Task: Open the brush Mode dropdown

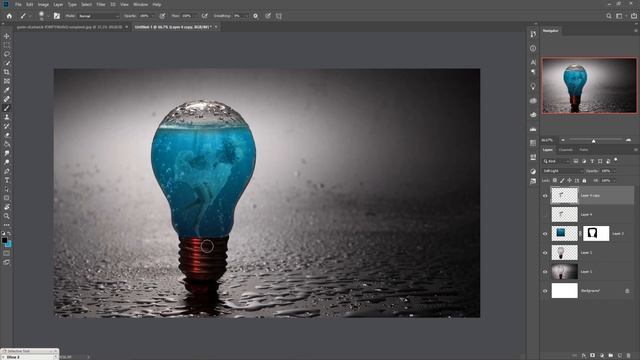Action: tap(99, 16)
